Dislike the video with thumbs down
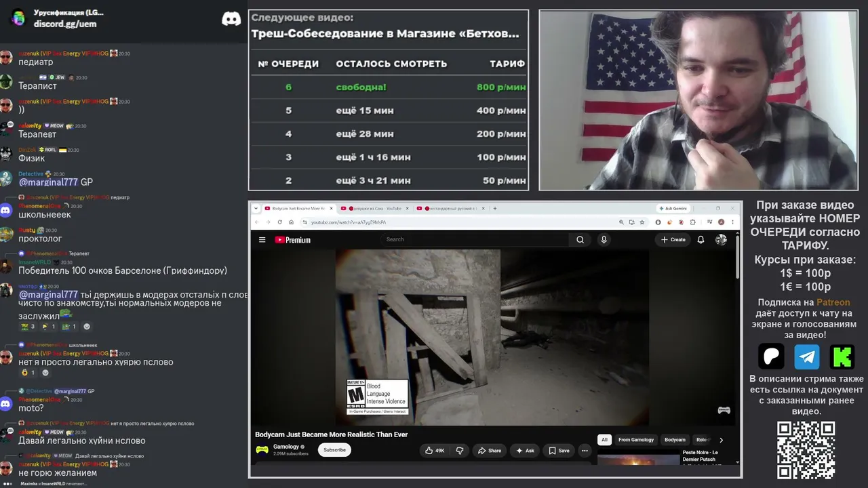 460,450
